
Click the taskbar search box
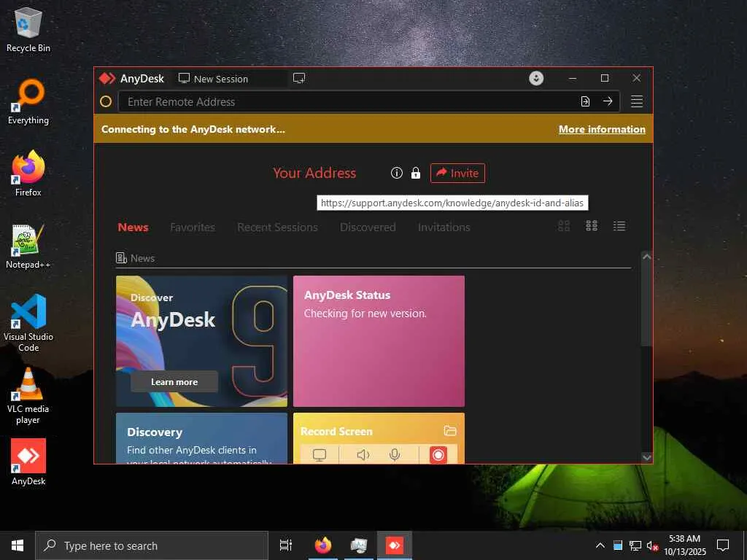[x=152, y=545]
